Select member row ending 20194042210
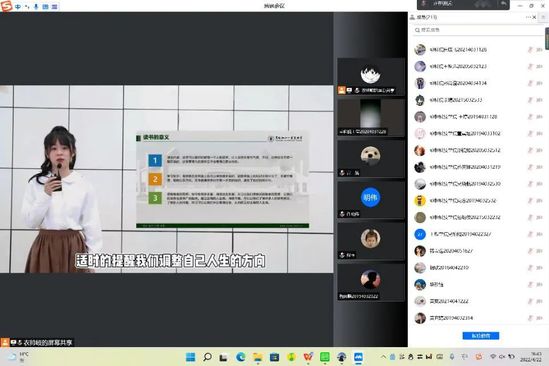549x366 pixels. click(x=478, y=268)
